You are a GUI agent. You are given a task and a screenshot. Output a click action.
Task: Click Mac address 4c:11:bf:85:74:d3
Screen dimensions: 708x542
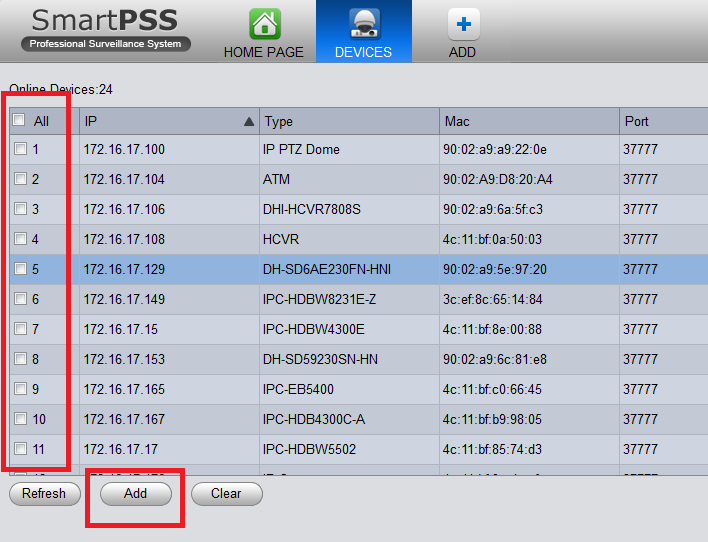(492, 449)
